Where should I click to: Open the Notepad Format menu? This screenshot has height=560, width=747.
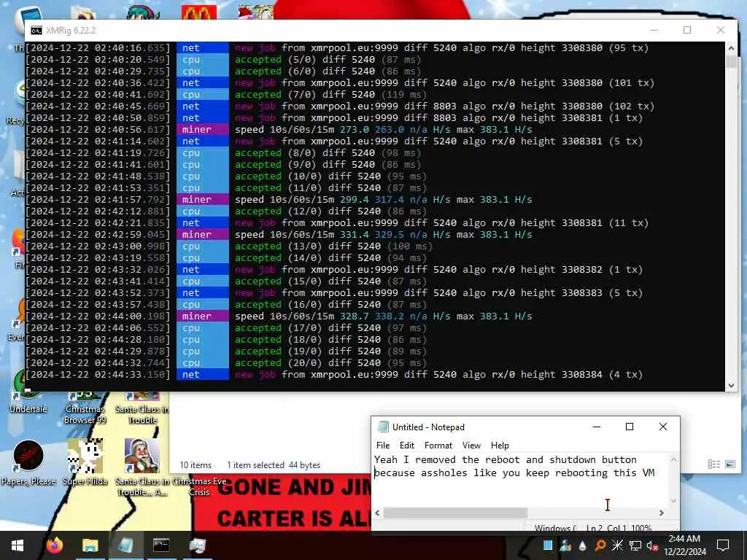pyautogui.click(x=438, y=446)
